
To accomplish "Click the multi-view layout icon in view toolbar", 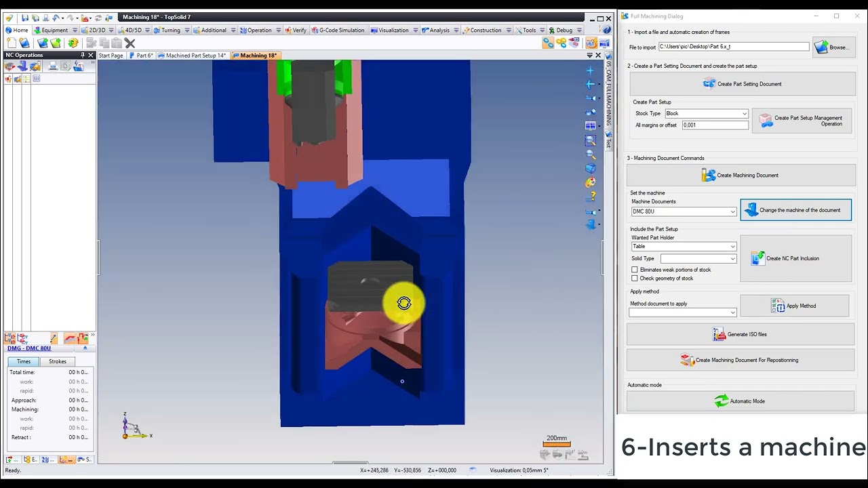I will point(591,125).
